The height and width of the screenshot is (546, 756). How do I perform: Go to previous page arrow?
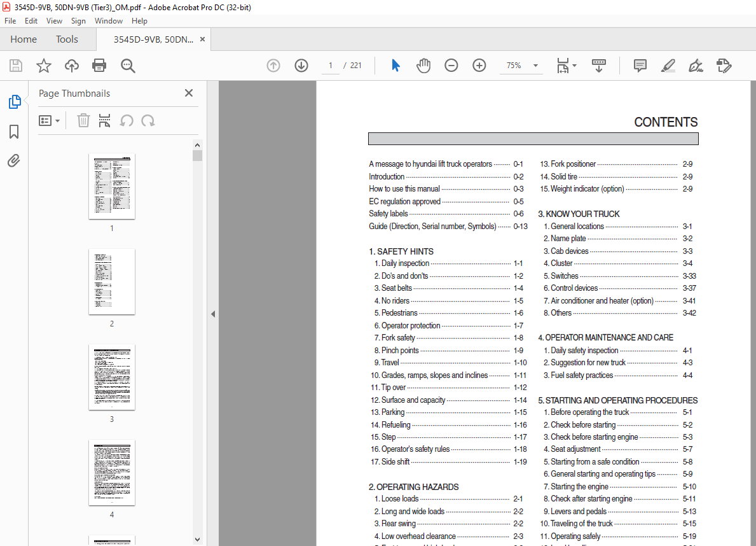click(x=273, y=66)
